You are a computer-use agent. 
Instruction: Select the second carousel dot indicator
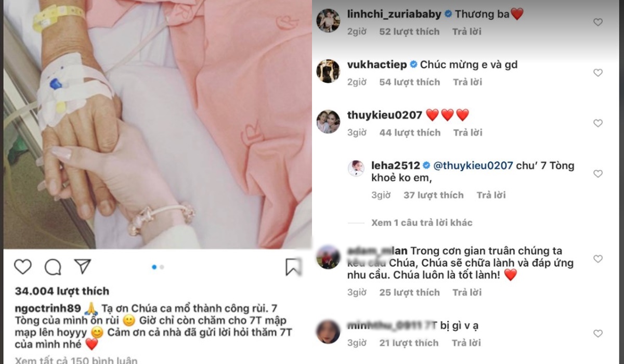coord(162,267)
